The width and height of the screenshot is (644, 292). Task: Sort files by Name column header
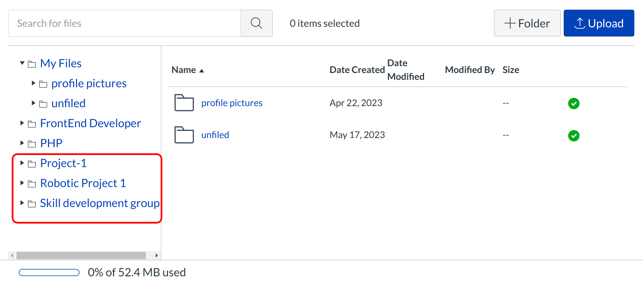(x=184, y=70)
